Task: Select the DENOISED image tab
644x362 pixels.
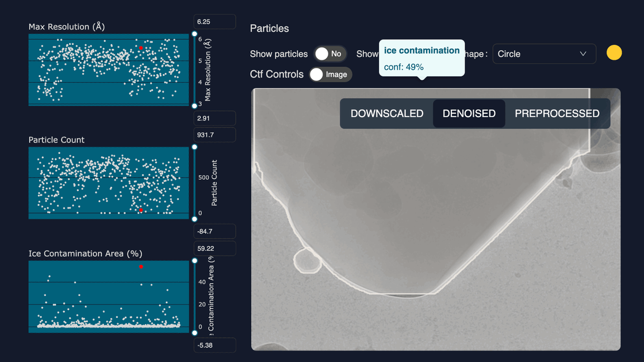Action: [469, 113]
